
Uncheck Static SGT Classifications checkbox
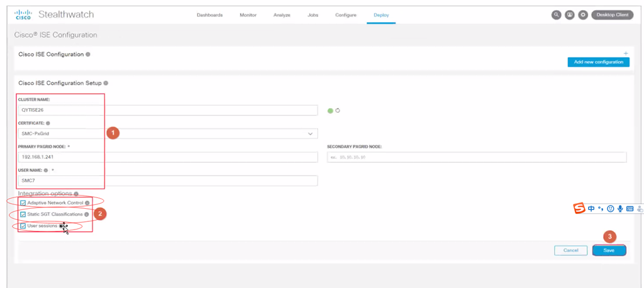pyautogui.click(x=23, y=214)
